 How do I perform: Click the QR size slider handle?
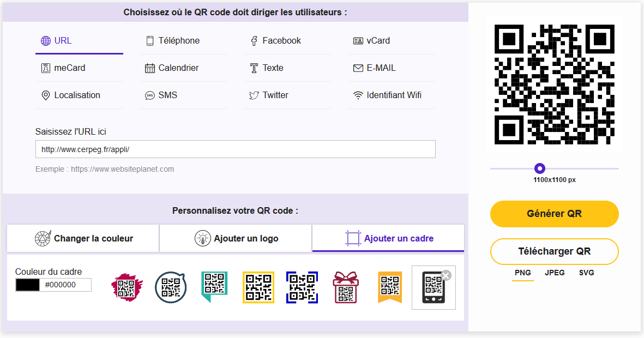click(x=540, y=168)
